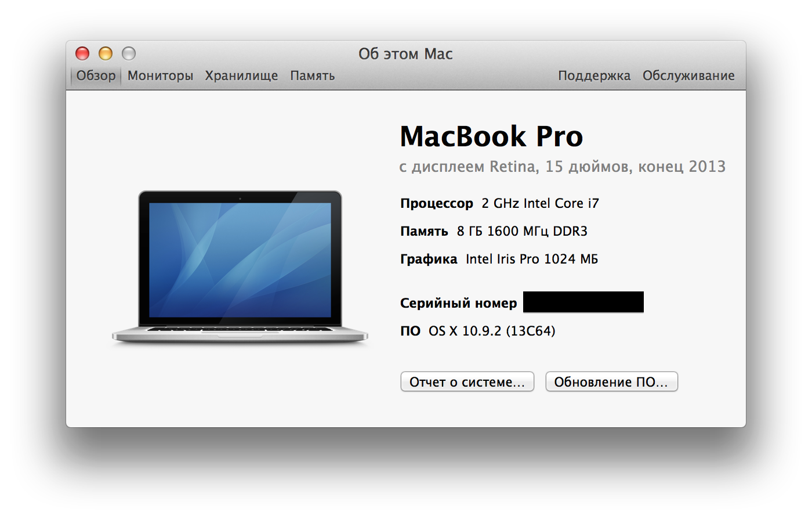Click the gray zoom window button
The height and width of the screenshot is (519, 812).
pos(129,53)
